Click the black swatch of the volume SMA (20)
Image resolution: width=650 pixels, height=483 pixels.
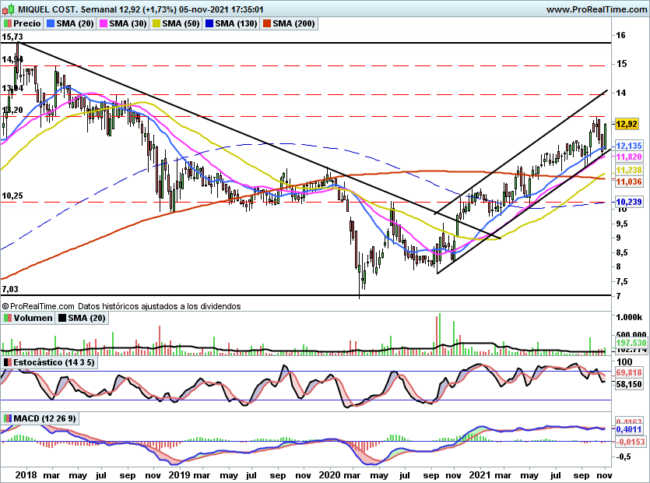(x=63, y=318)
